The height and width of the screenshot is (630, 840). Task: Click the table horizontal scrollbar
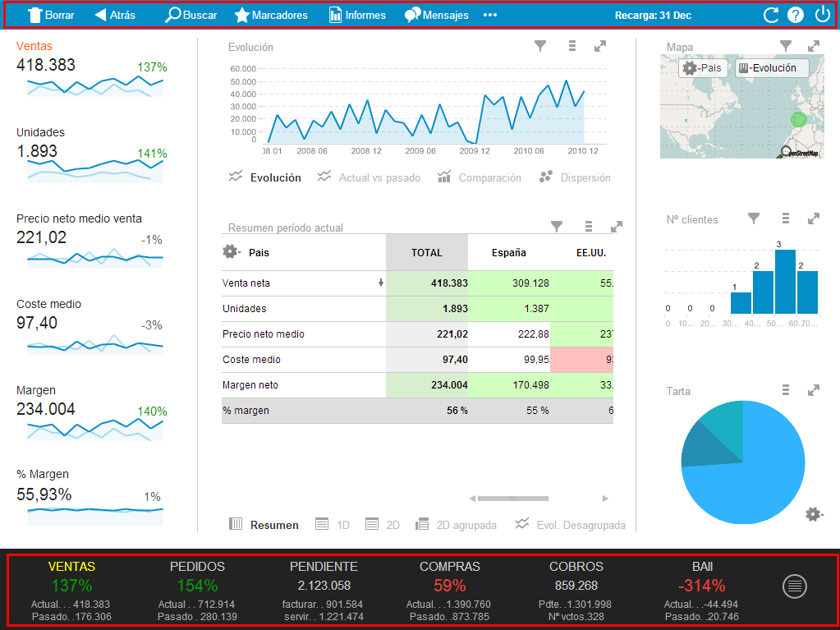pos(512,498)
